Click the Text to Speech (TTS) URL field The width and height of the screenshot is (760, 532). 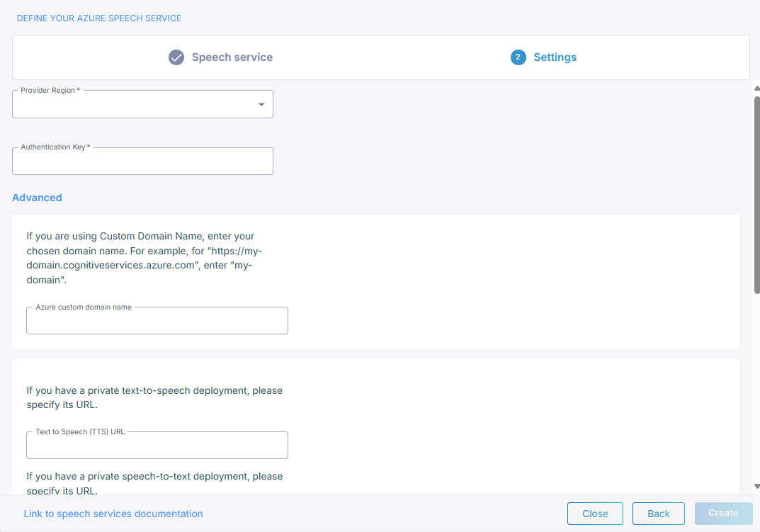157,446
